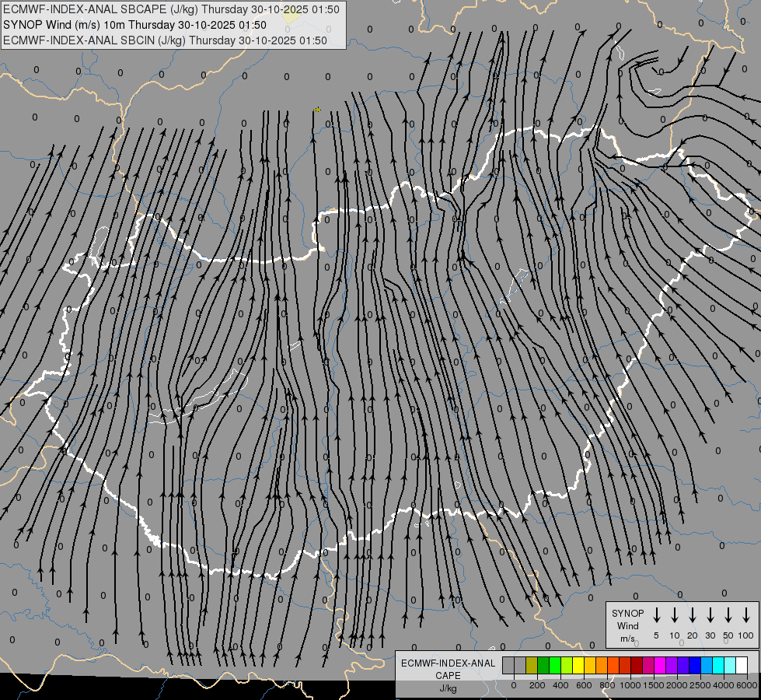Click the 10 m/s wind arrow symbol
Screen dimensions: 761x700
[x=674, y=615]
